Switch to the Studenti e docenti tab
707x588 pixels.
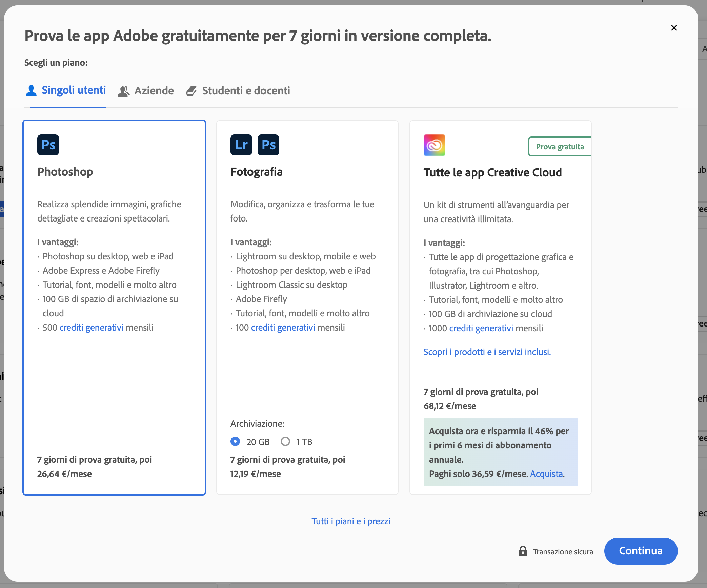246,91
